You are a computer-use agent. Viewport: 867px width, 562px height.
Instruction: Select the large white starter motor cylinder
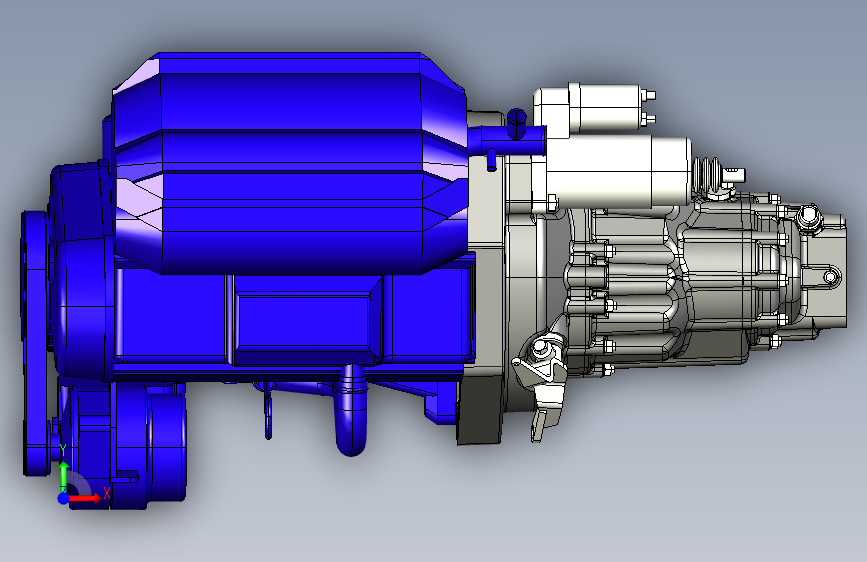[x=618, y=173]
